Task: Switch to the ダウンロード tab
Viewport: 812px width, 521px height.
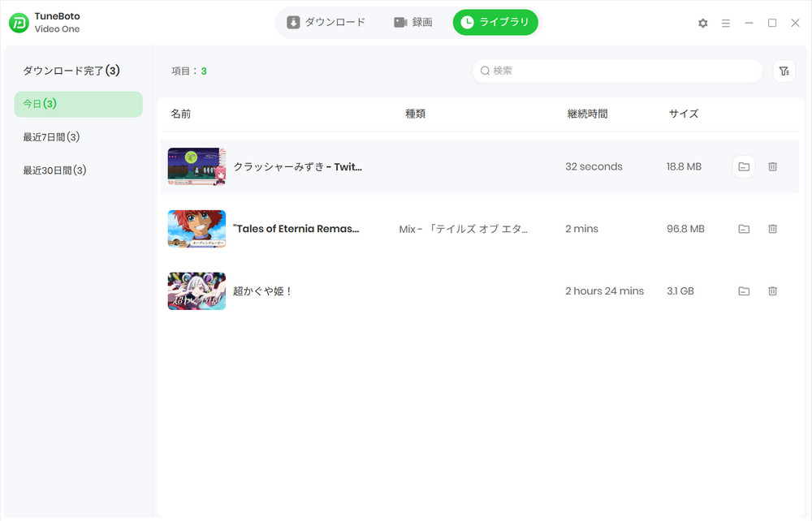Action: point(326,22)
